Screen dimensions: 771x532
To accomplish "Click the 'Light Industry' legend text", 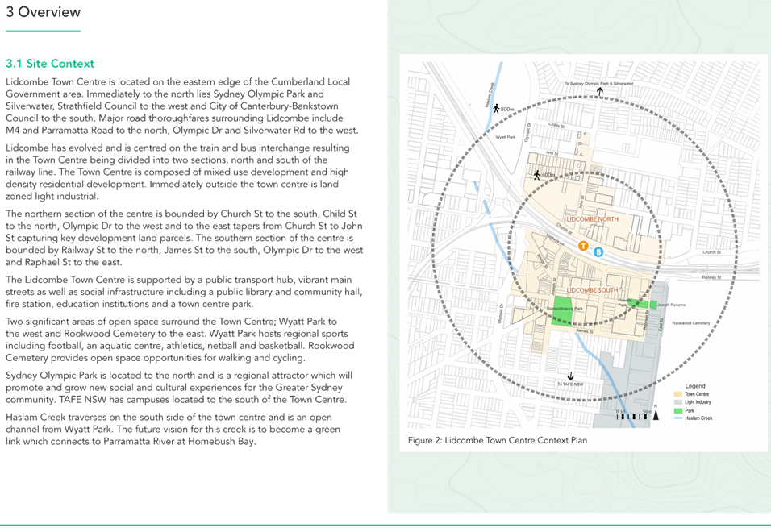I will 698,402.
